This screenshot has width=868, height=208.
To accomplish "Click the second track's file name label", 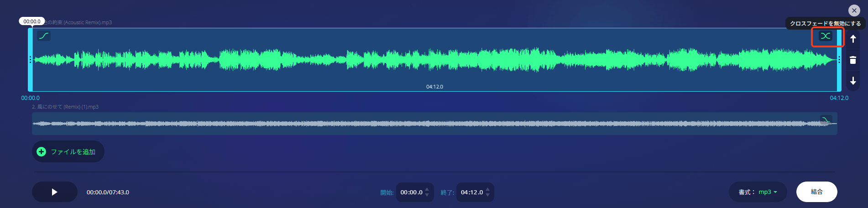I will tap(65, 107).
